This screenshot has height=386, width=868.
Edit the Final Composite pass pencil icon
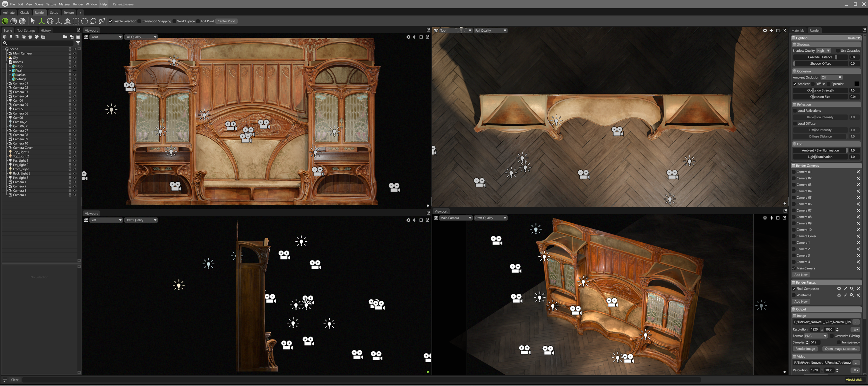click(845, 289)
